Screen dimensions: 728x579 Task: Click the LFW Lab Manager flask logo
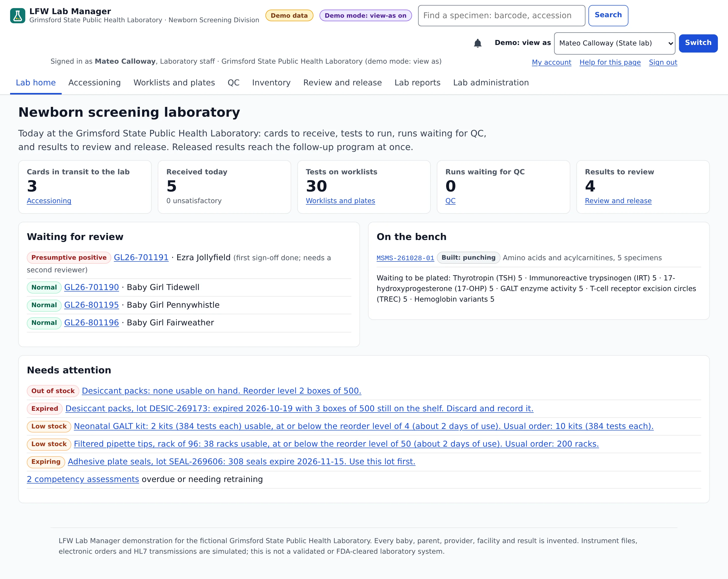[17, 15]
